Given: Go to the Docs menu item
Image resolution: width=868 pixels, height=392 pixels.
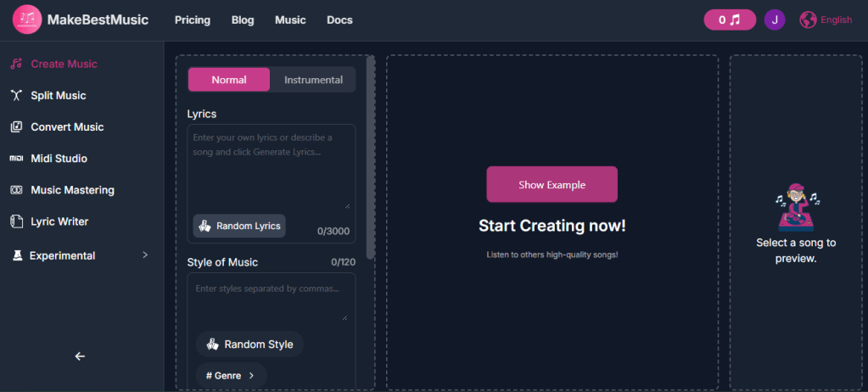Looking at the screenshot, I should (x=339, y=20).
